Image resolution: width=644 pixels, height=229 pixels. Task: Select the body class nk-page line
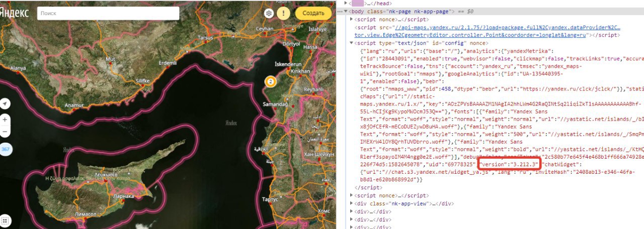(490, 11)
